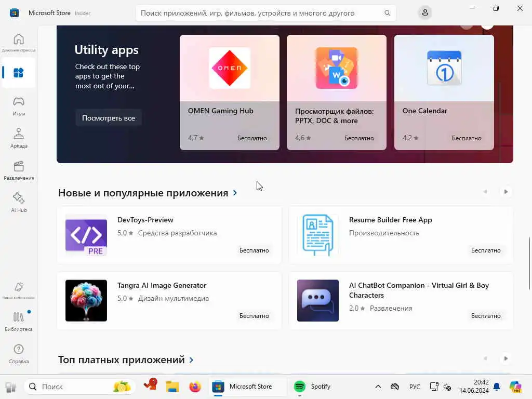Open the Tangra AI Image Generator icon
The image size is (532, 399).
click(86, 301)
